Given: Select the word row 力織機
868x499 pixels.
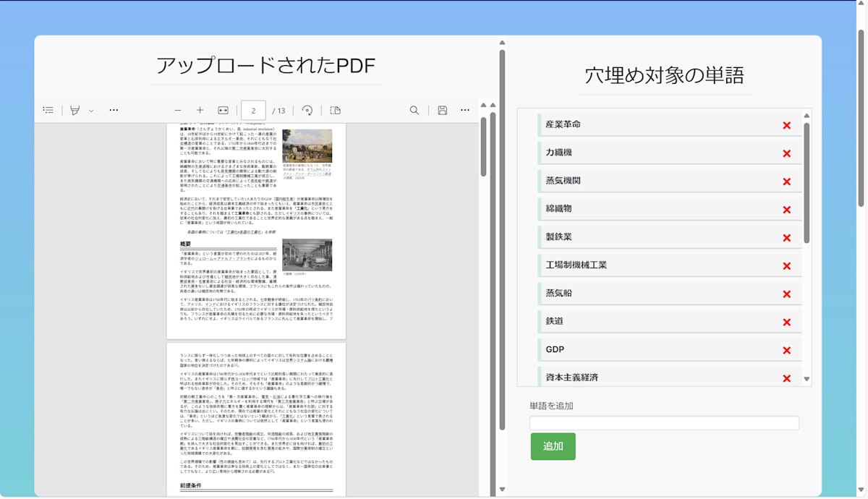Looking at the screenshot, I should click(x=670, y=153).
